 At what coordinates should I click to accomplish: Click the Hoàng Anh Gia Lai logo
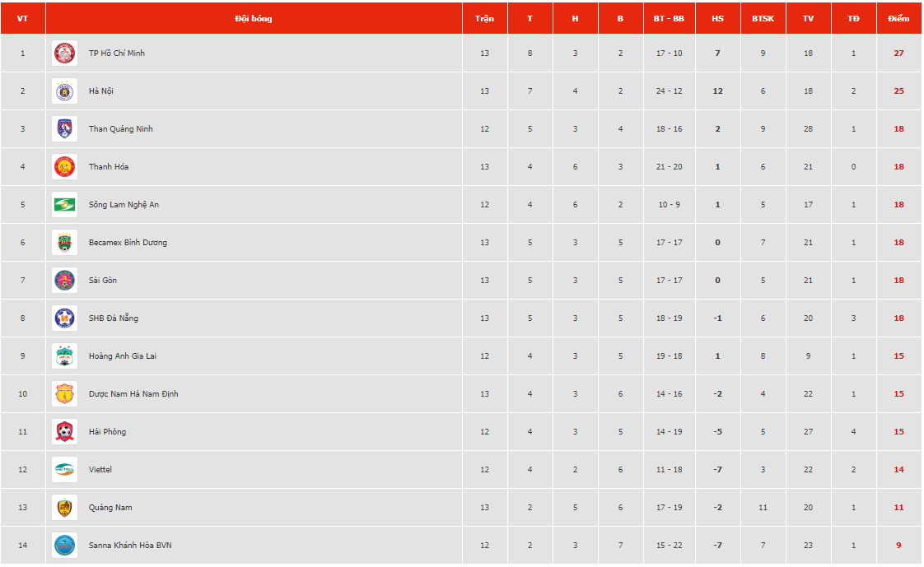tap(64, 356)
